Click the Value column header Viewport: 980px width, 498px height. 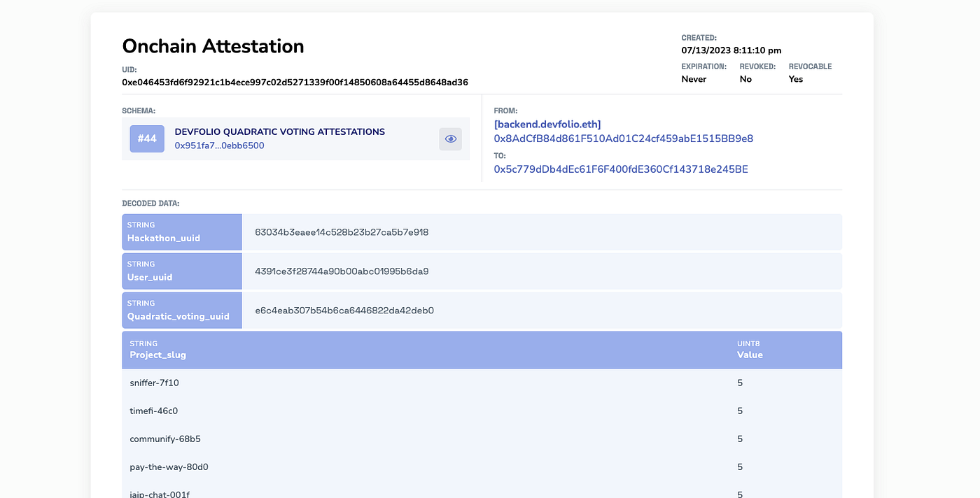[x=750, y=355]
